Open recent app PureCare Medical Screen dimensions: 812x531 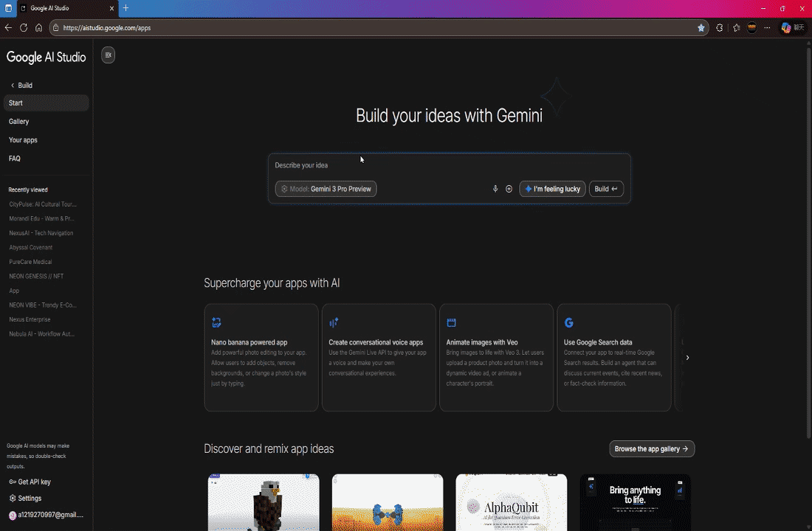[x=30, y=262]
